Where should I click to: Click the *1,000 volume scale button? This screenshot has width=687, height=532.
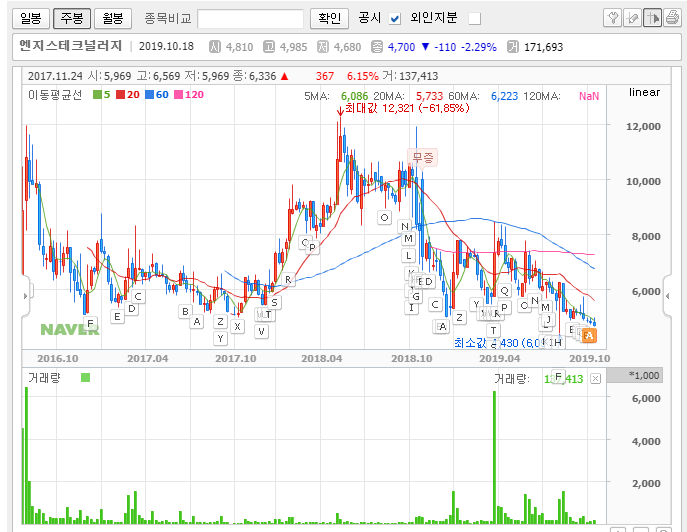click(x=635, y=375)
